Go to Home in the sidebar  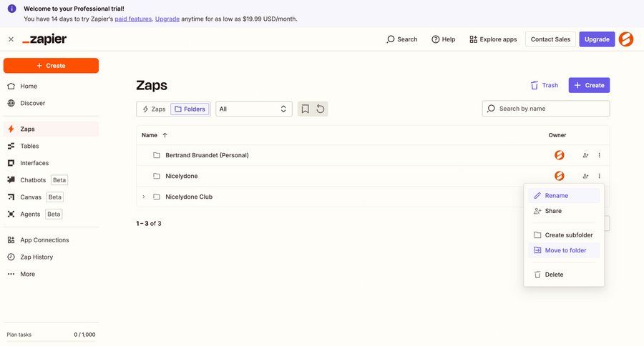pos(51,86)
